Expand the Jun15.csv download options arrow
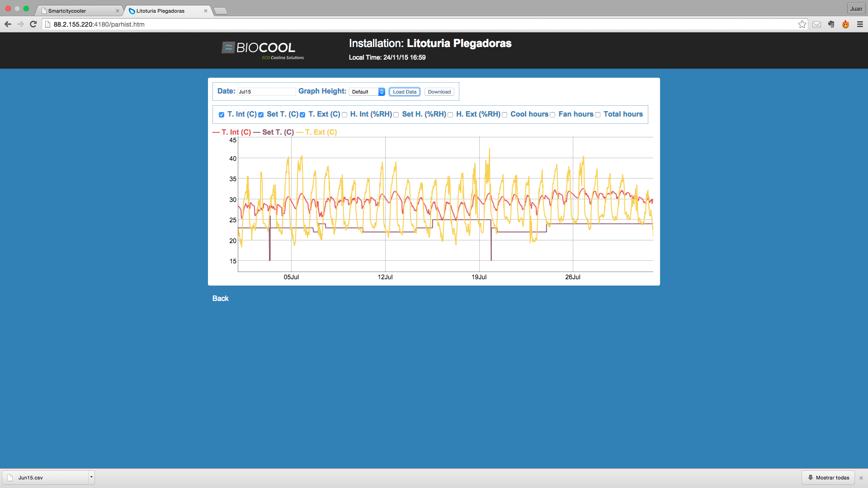 pos(91,477)
